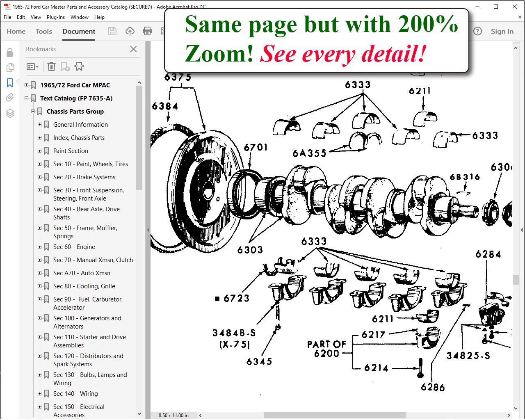Collapse the Text Catalog (FP 7635-A) bookmark
This screenshot has width=525, height=420.
tap(27, 98)
